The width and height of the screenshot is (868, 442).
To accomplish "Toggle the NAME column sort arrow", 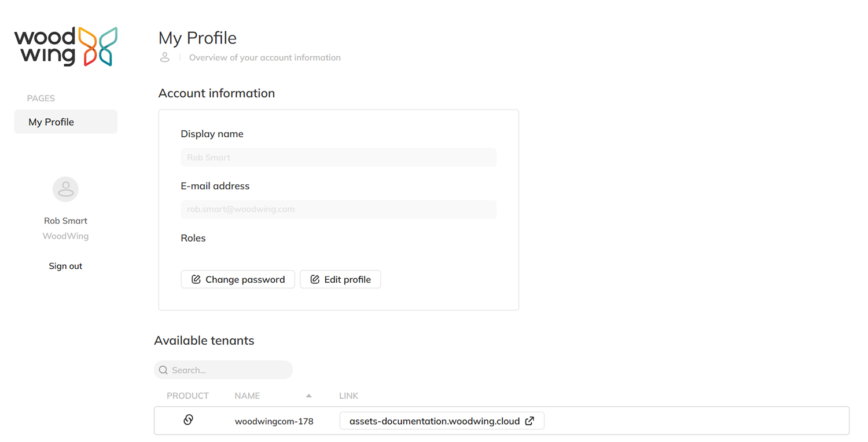I will tap(309, 396).
